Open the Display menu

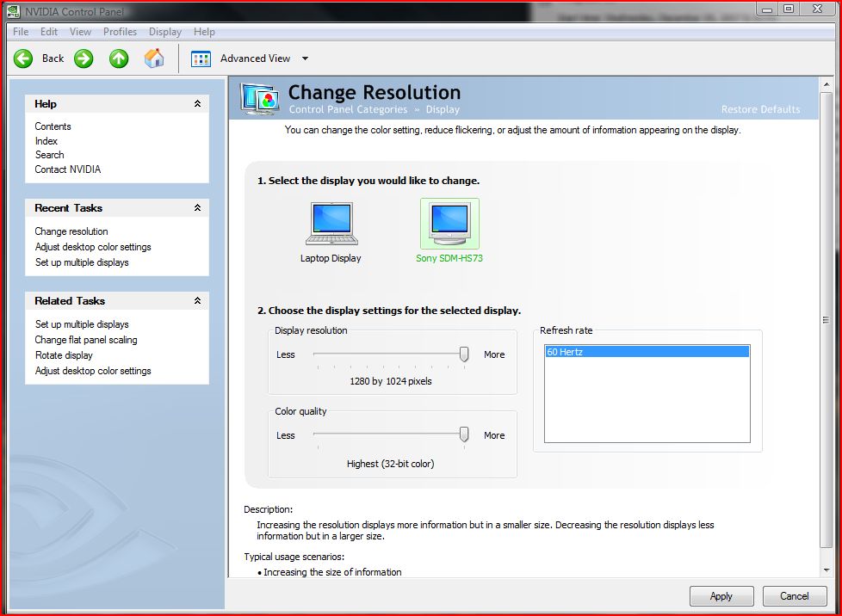pos(165,32)
